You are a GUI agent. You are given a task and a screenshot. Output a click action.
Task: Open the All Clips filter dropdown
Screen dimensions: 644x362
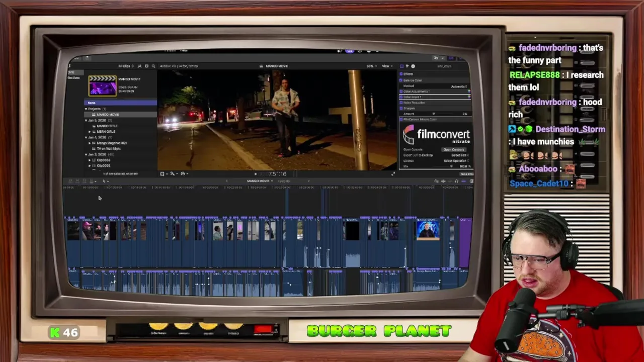coord(126,66)
